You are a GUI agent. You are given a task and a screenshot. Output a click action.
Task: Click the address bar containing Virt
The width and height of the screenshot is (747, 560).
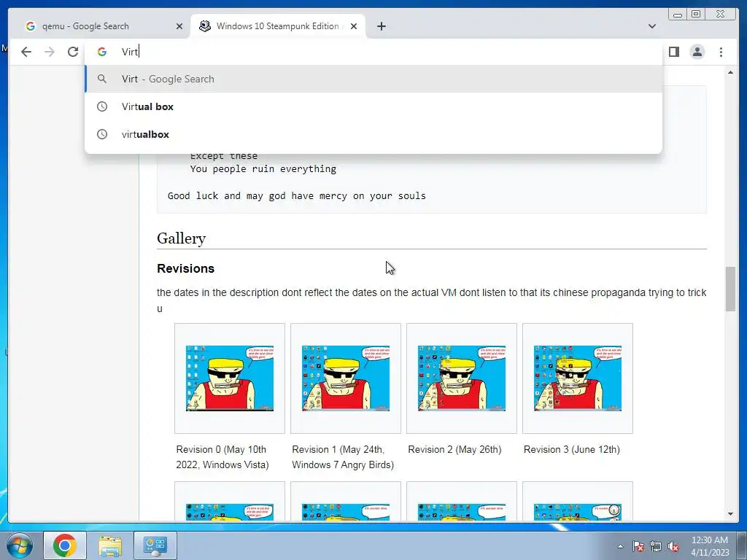point(373,52)
